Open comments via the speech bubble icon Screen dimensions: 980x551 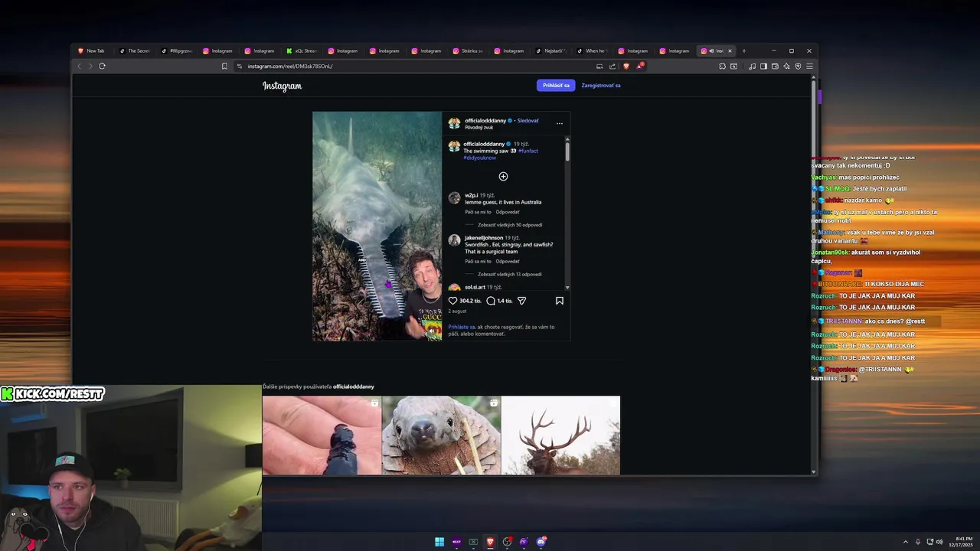click(491, 301)
